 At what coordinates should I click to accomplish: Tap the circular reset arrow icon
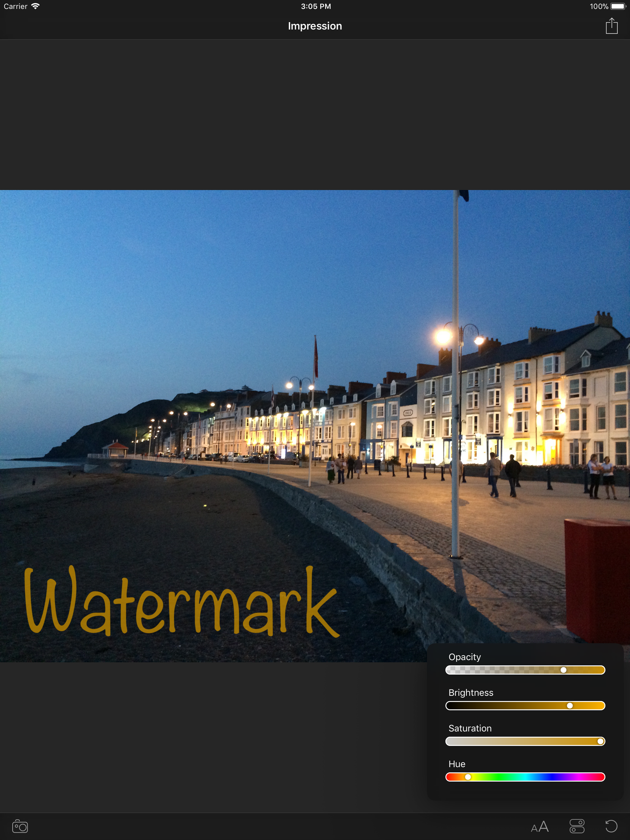(611, 826)
